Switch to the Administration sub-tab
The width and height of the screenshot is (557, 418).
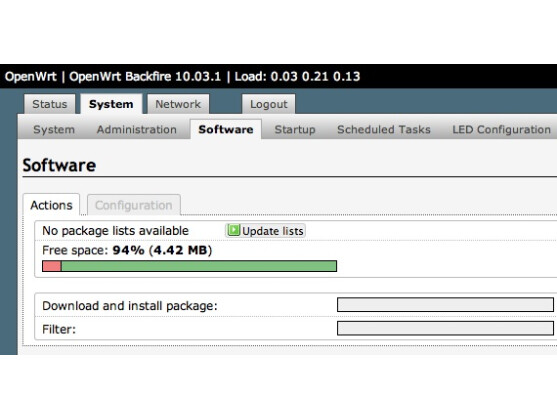pos(137,130)
